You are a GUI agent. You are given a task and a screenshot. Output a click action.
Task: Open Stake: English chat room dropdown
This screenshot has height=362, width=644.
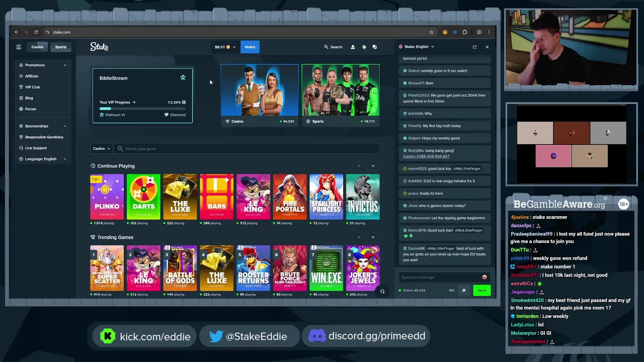[417, 47]
